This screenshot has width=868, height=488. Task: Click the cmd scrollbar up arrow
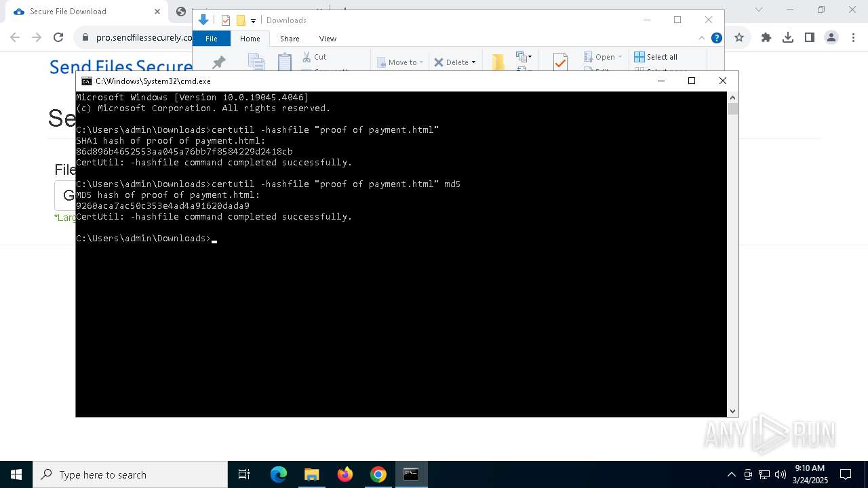click(732, 97)
